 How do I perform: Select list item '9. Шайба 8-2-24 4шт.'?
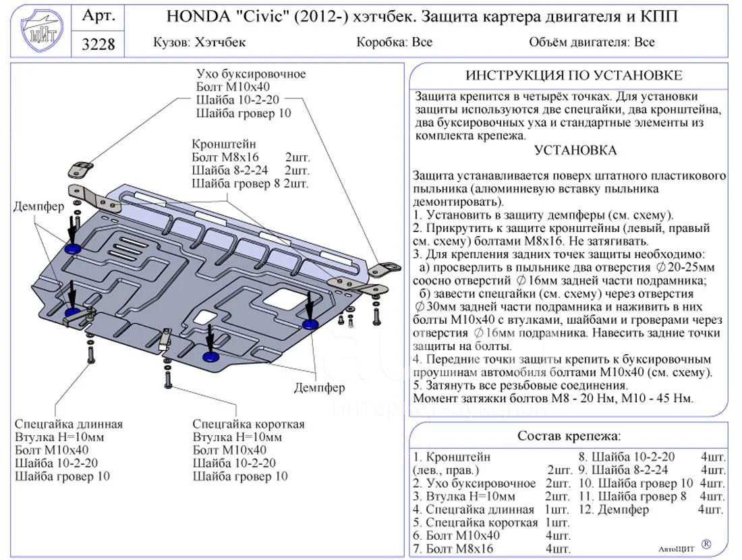point(652,471)
